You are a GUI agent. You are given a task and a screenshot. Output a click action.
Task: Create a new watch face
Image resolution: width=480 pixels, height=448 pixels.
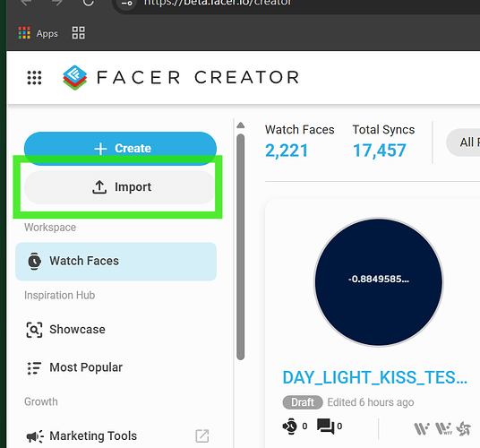120,148
